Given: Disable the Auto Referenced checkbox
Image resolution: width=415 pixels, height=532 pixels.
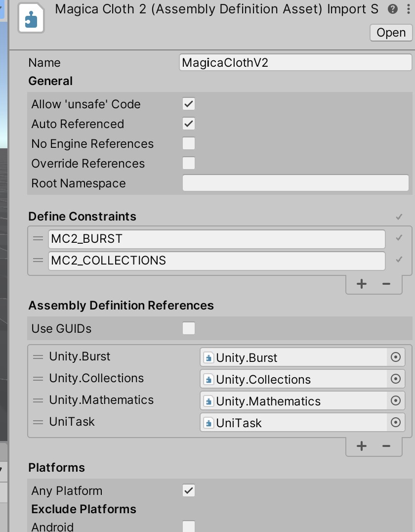Looking at the screenshot, I should pos(188,124).
